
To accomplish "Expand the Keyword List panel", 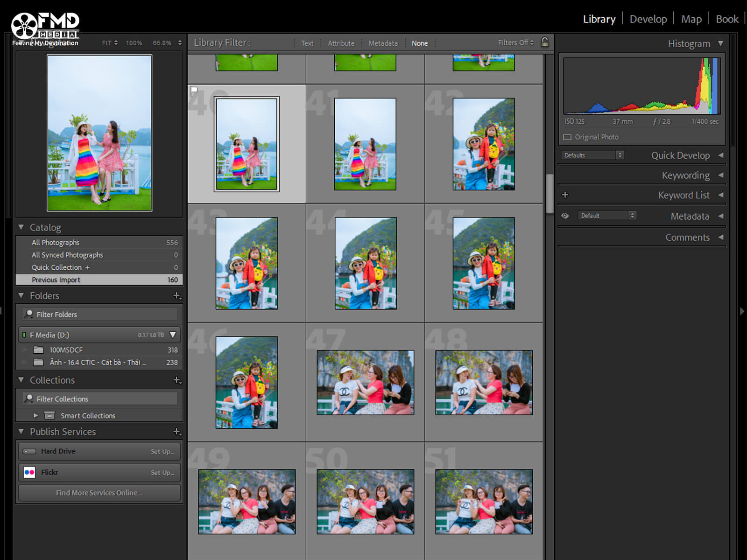I will tap(721, 195).
